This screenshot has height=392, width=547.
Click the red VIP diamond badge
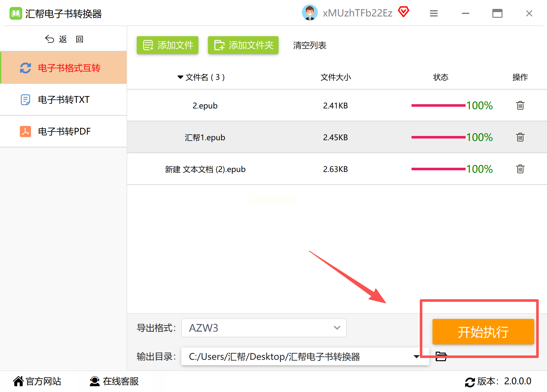click(x=404, y=12)
